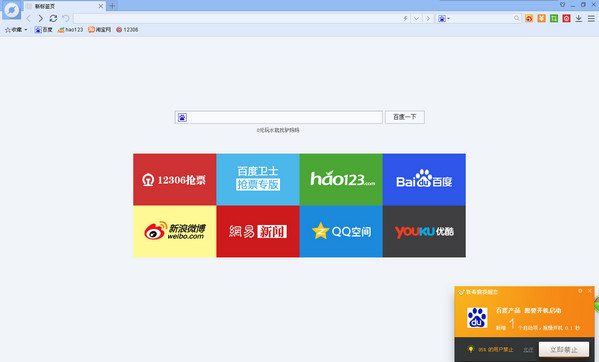Screen dimensions: 599x362
Task: Open the 百度卫士 抢票专版 tile
Action: coord(258,179)
